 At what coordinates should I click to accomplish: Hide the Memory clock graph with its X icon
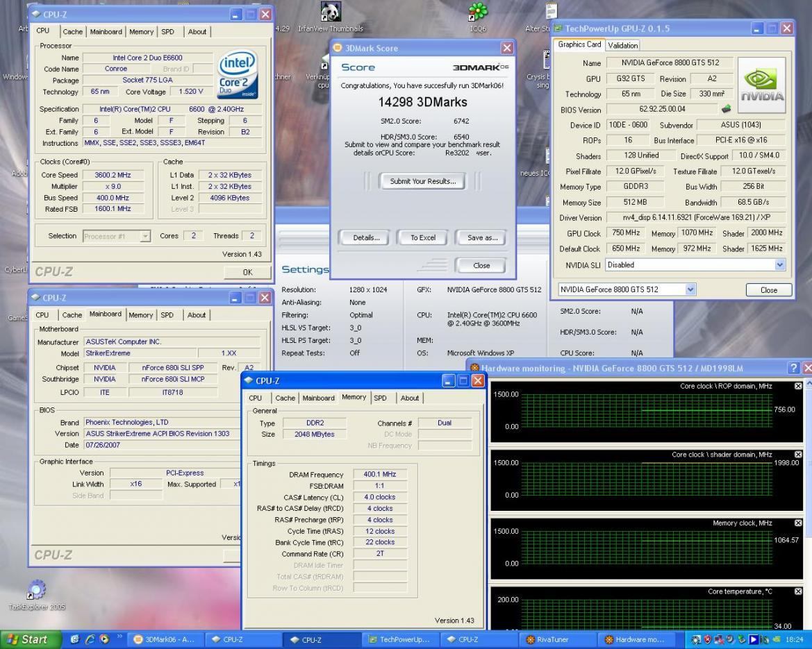[x=798, y=523]
